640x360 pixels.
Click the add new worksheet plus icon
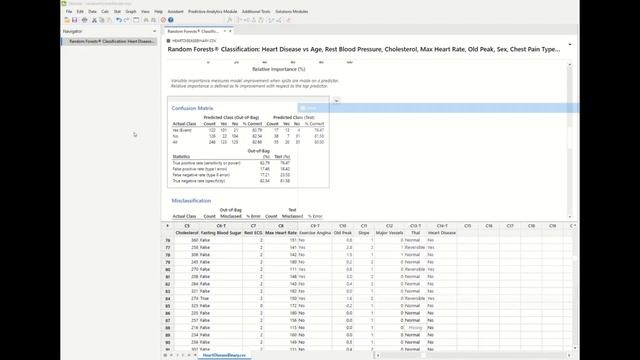point(195,356)
